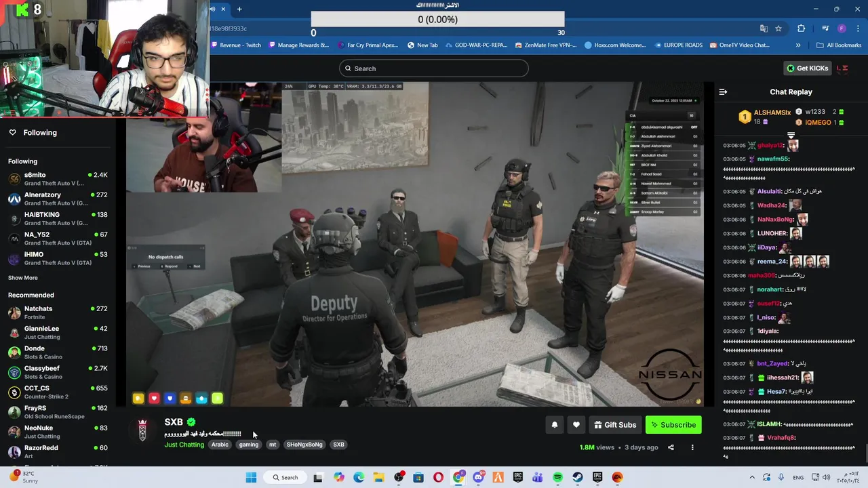Select the Arabic tag
Viewport: 868px width, 488px height.
220,445
